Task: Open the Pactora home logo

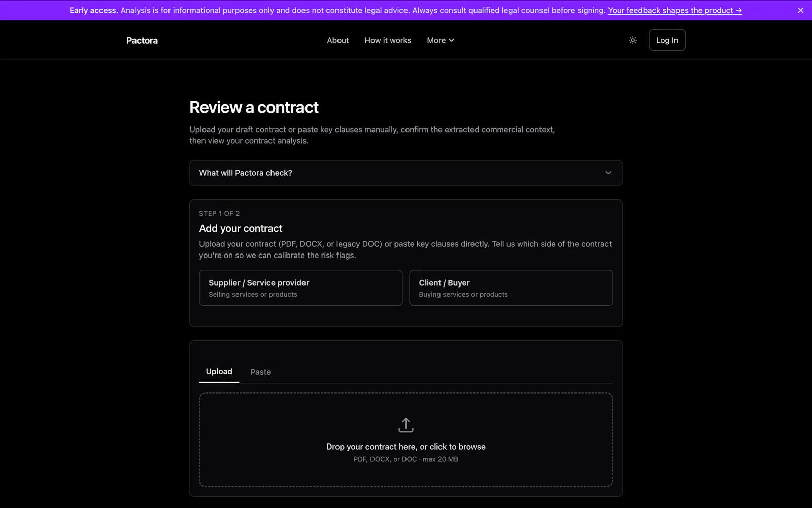Action: (142, 40)
